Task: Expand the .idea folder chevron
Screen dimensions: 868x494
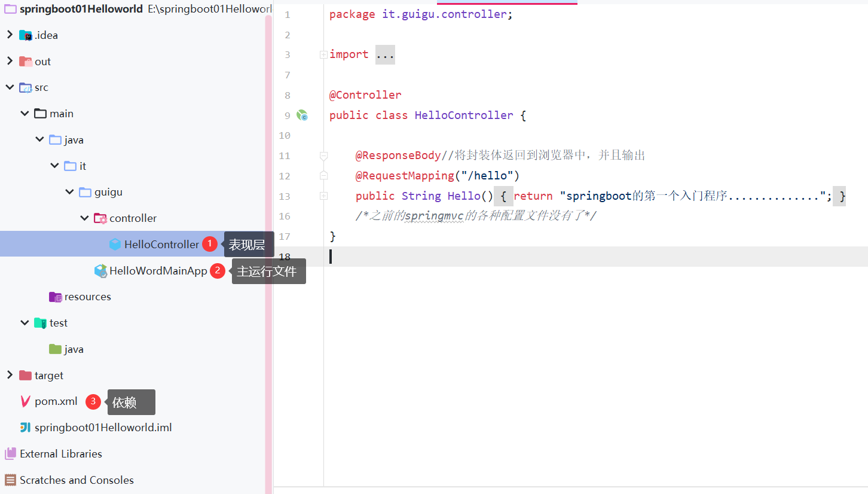Action: tap(10, 35)
